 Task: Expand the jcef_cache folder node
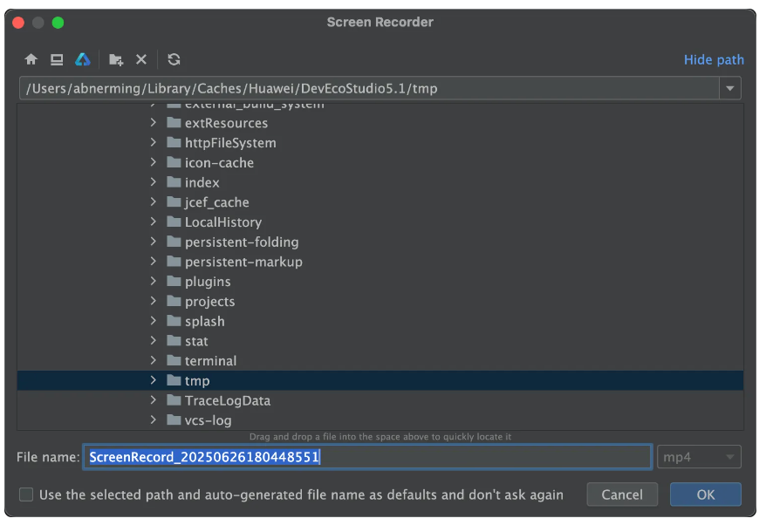[x=154, y=202]
